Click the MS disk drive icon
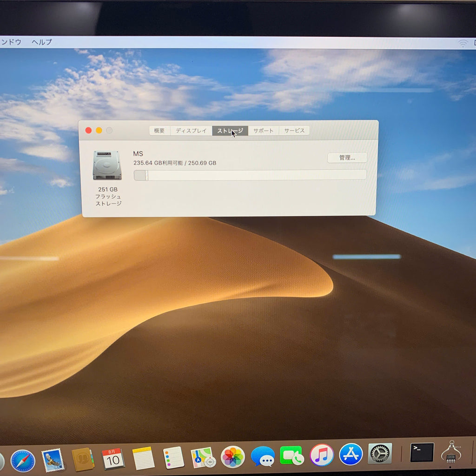Image resolution: width=476 pixels, height=476 pixels. click(107, 165)
